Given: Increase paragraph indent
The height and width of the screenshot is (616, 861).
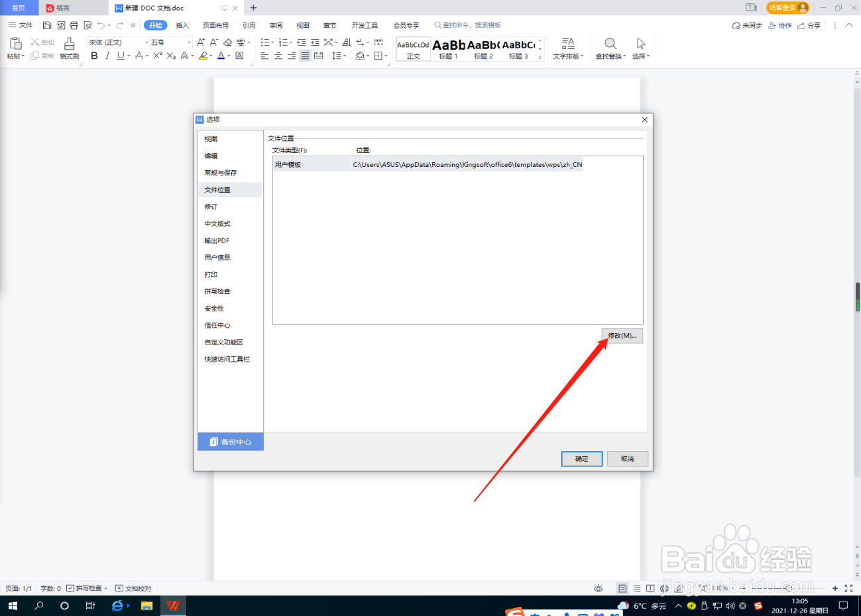Looking at the screenshot, I should click(315, 42).
